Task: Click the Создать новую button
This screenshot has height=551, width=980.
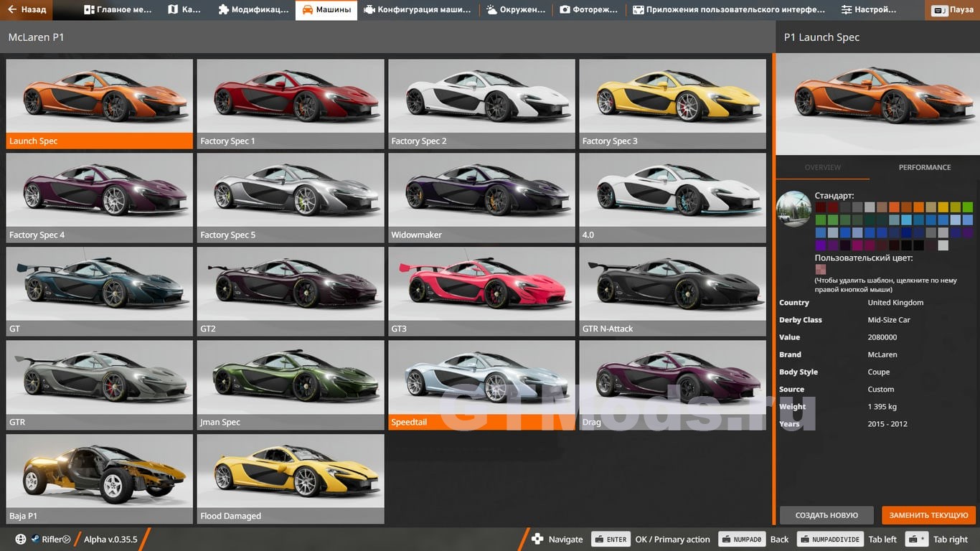Action: coord(826,515)
